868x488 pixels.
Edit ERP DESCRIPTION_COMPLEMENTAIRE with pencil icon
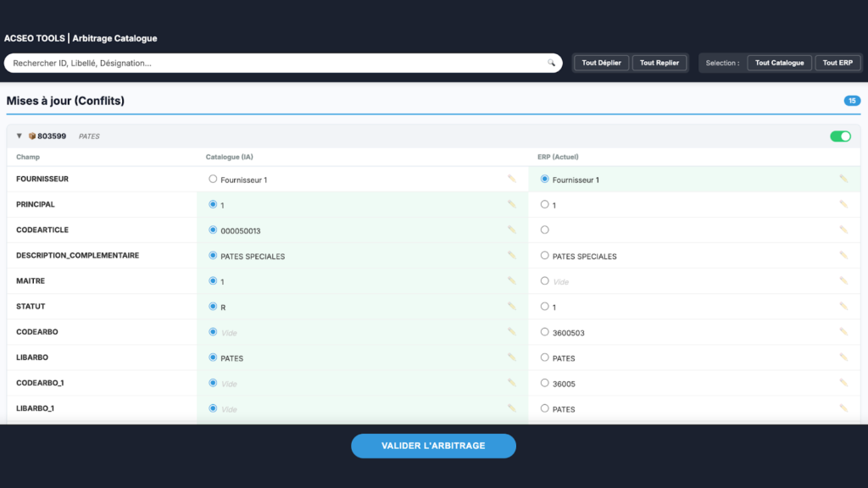pyautogui.click(x=843, y=255)
